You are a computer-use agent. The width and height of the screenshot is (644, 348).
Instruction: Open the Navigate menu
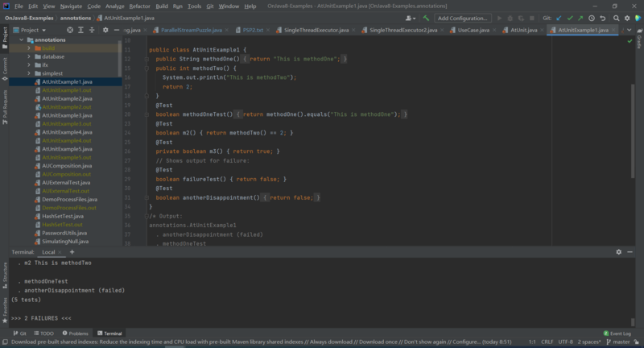71,6
